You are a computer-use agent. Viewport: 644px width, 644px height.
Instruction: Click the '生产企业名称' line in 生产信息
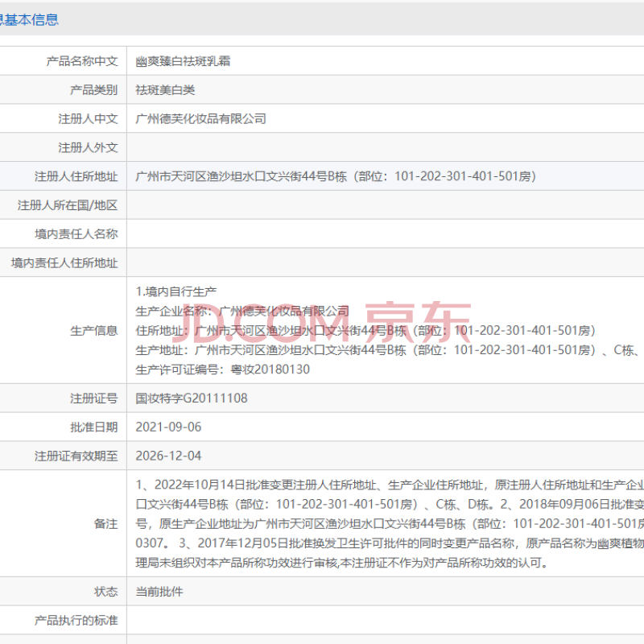point(242,311)
